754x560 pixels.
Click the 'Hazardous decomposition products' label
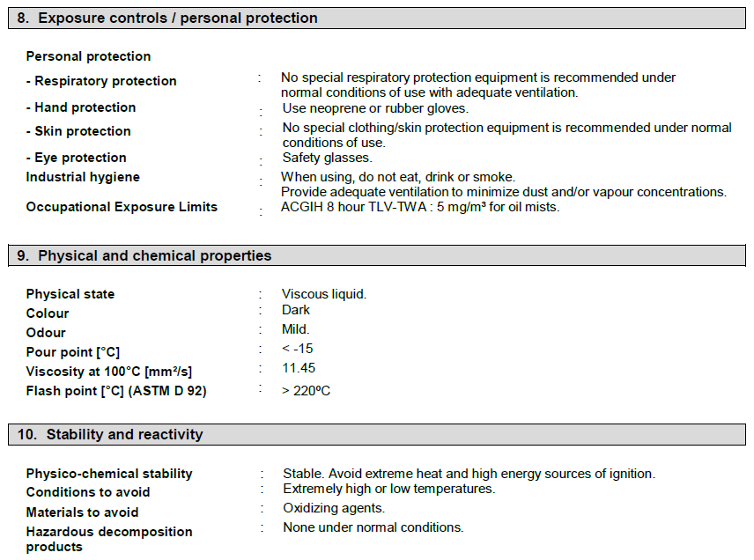coord(109,539)
